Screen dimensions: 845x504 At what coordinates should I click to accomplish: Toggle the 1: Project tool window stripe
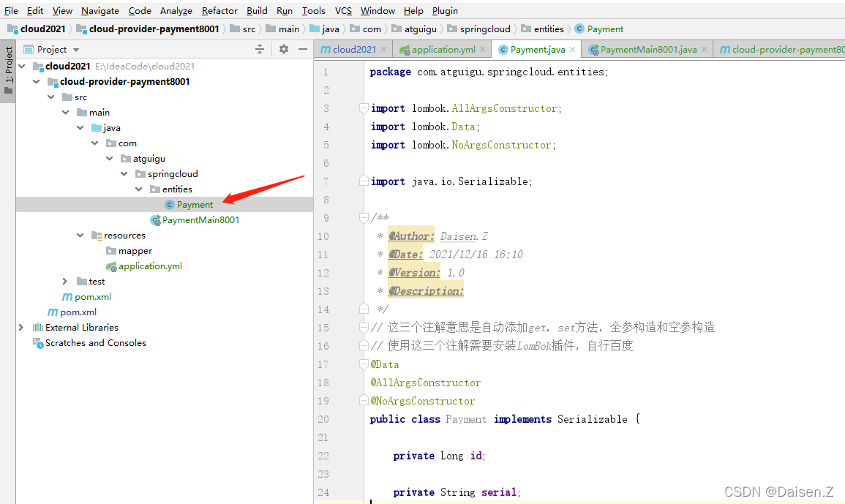[8, 70]
